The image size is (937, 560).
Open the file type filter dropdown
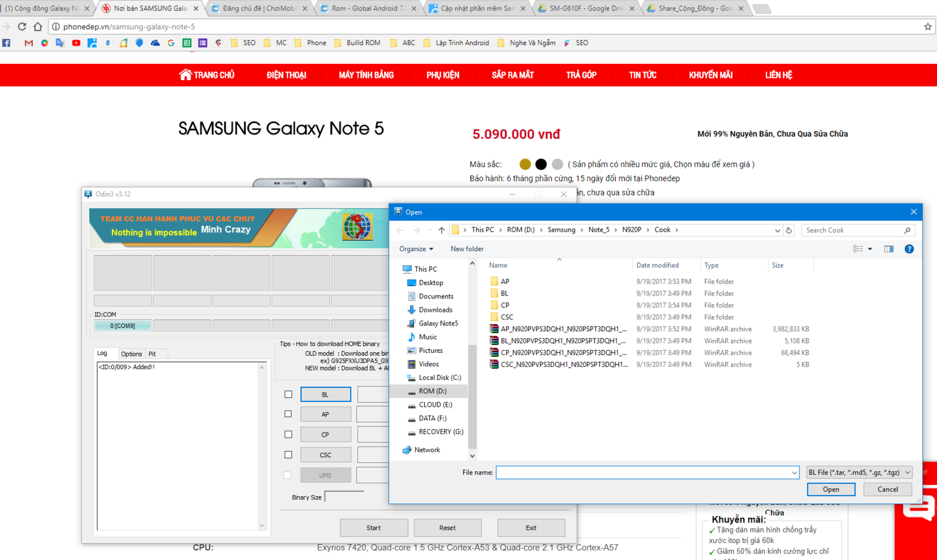tap(859, 472)
